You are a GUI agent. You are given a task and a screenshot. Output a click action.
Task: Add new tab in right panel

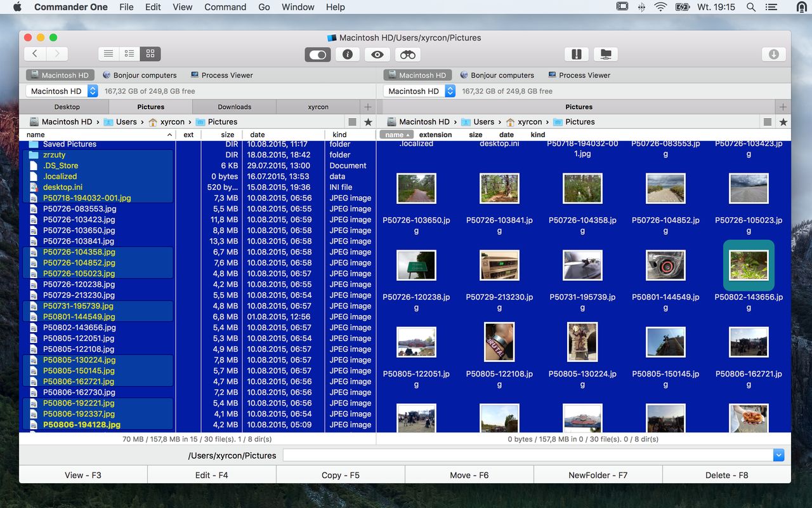pyautogui.click(x=783, y=107)
